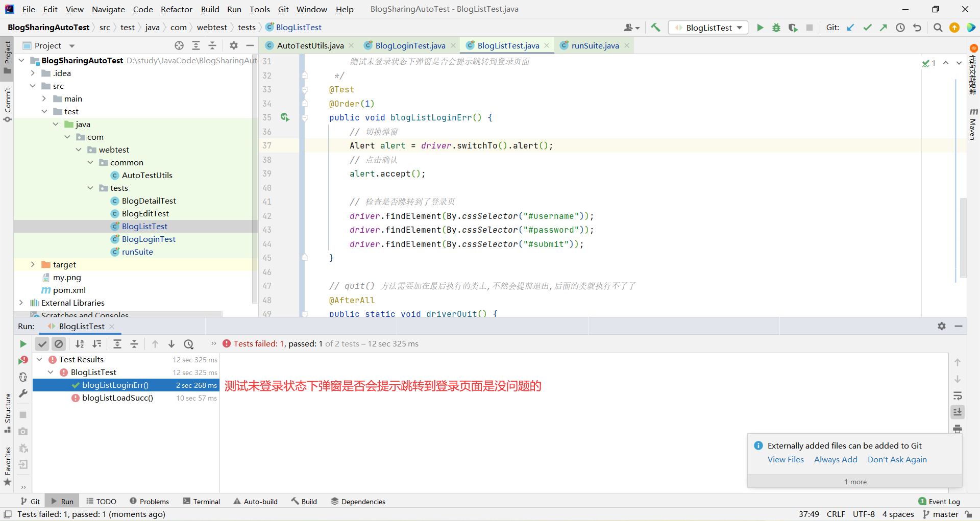The width and height of the screenshot is (980, 521).
Task: Expand the target folder
Action: [33, 264]
